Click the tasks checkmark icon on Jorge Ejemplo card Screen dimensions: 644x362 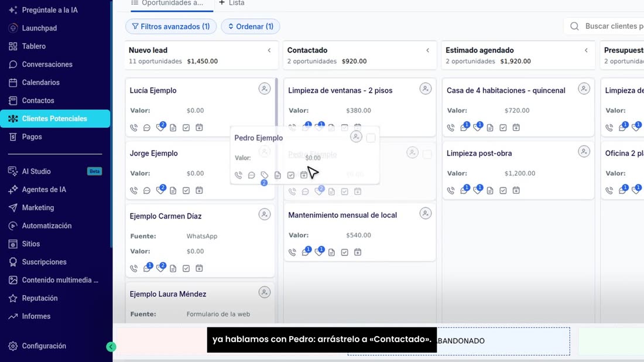pyautogui.click(x=186, y=190)
